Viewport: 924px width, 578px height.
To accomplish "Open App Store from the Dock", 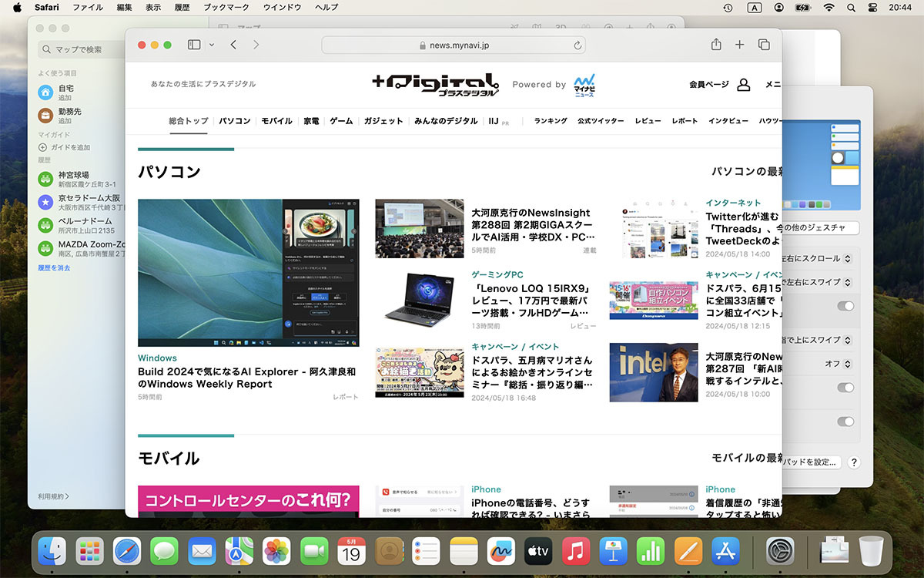I will pyautogui.click(x=725, y=551).
